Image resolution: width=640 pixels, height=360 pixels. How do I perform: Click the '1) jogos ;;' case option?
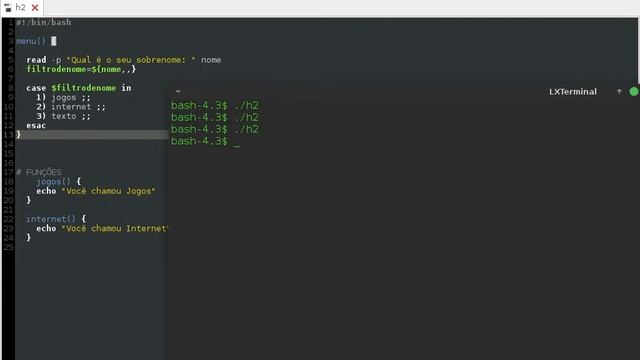tap(63, 97)
